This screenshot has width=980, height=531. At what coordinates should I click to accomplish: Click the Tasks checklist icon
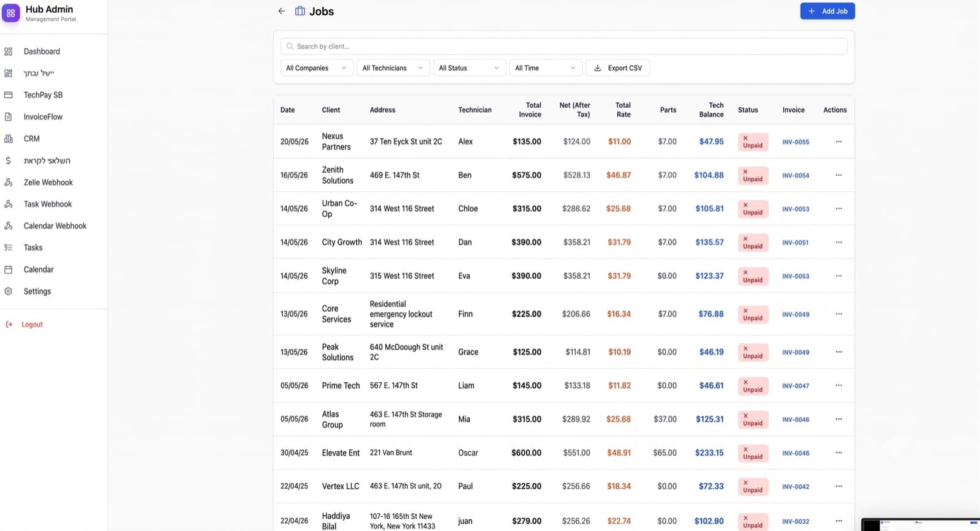click(8, 247)
